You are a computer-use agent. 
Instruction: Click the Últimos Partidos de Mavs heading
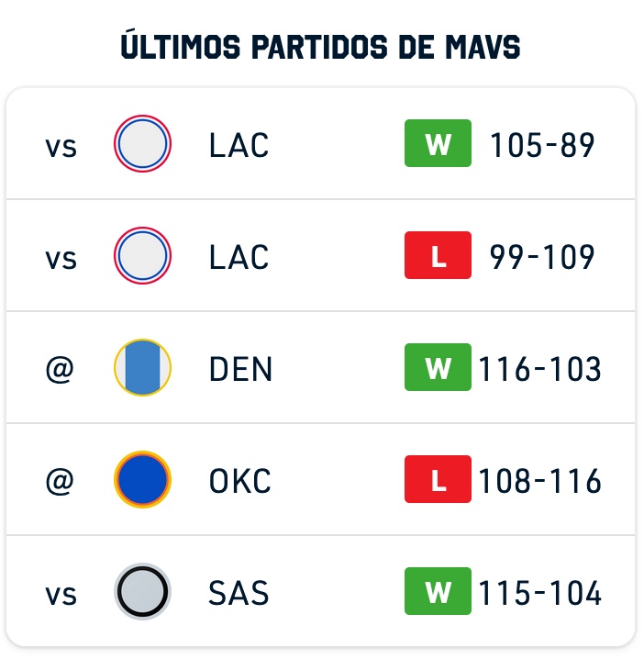[x=320, y=45]
